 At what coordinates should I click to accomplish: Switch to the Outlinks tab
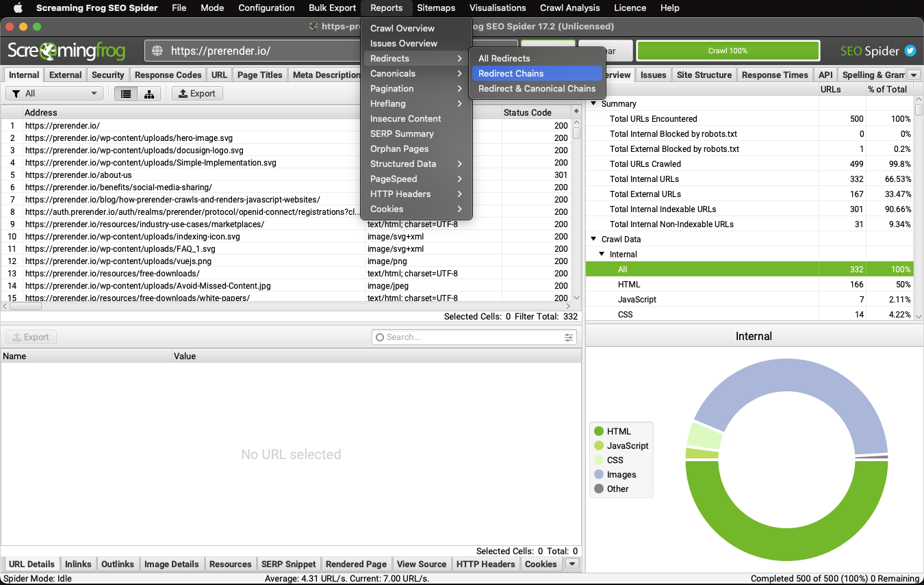point(118,564)
